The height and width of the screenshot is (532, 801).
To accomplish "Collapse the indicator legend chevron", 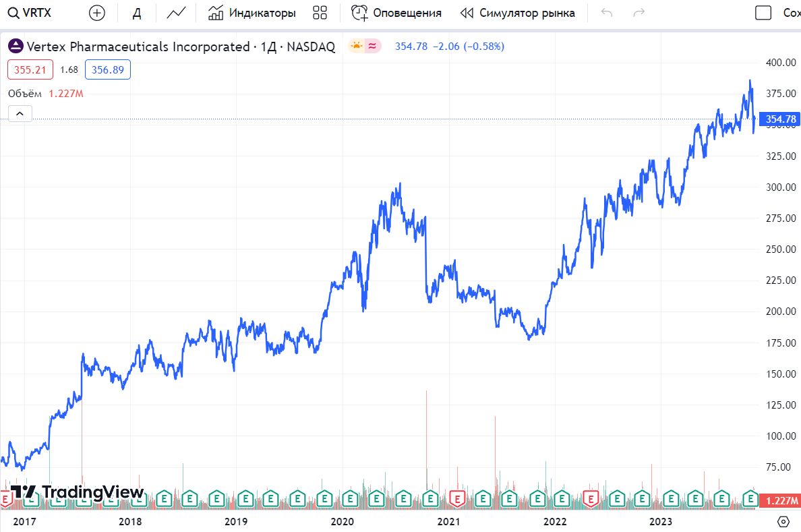I will pyautogui.click(x=20, y=113).
